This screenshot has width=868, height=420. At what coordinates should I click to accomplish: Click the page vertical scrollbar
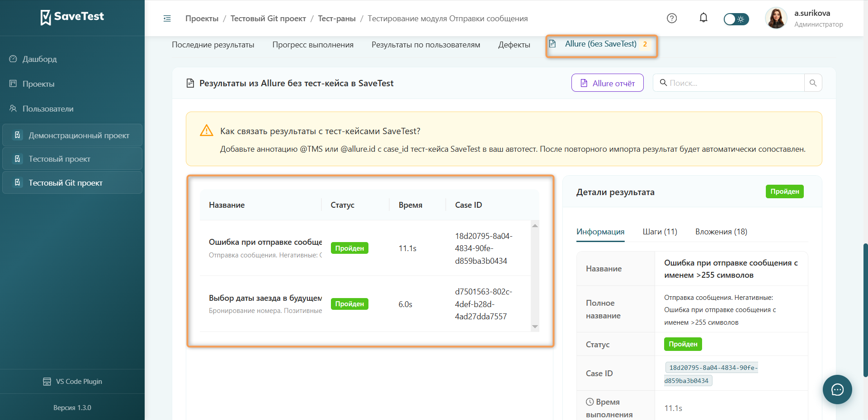[x=865, y=310]
